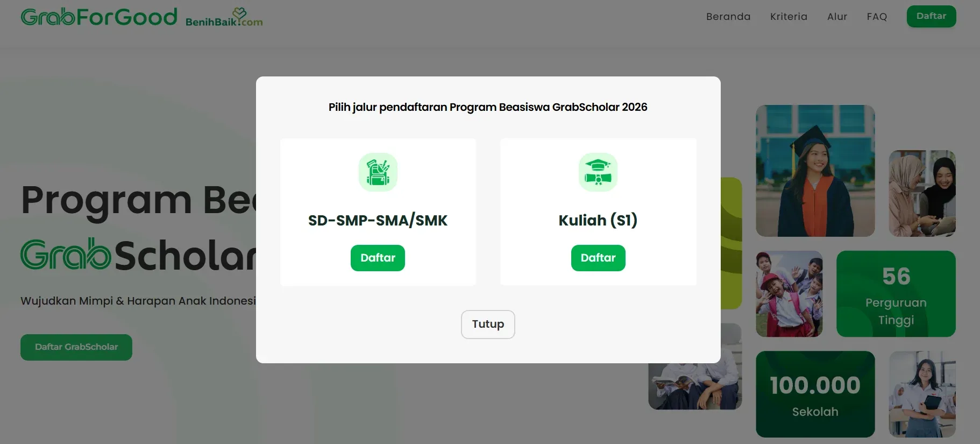Click the GrabScholar logo in the hero heading
This screenshot has height=444, width=980.
138,255
